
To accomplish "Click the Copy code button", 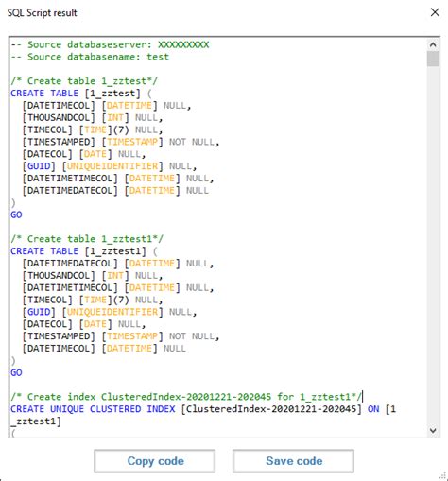I will click(154, 461).
